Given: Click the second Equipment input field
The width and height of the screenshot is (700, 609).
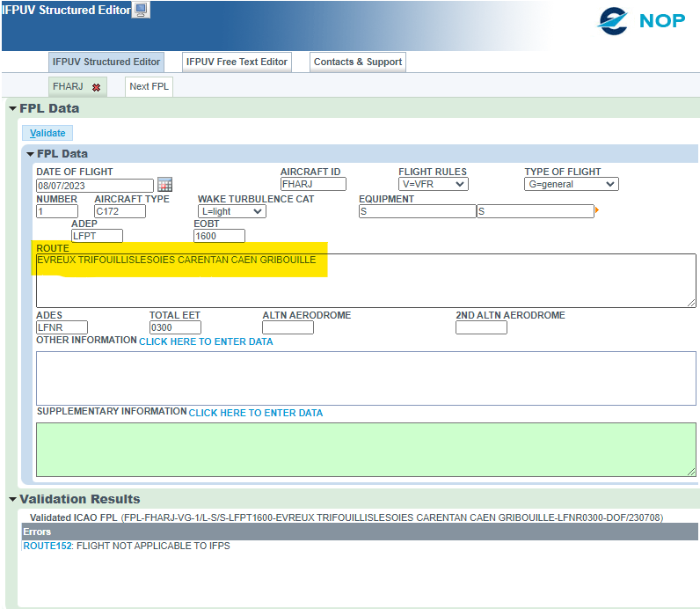Looking at the screenshot, I should [x=536, y=211].
